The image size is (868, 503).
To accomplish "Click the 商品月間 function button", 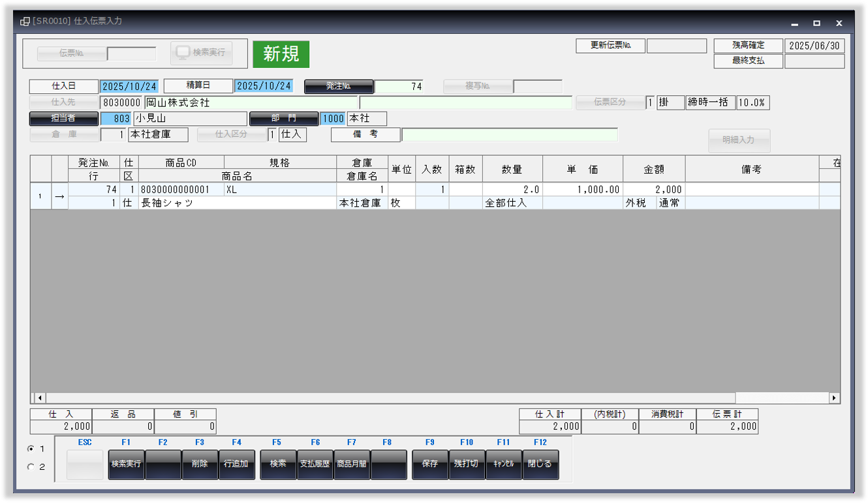I will tap(352, 465).
